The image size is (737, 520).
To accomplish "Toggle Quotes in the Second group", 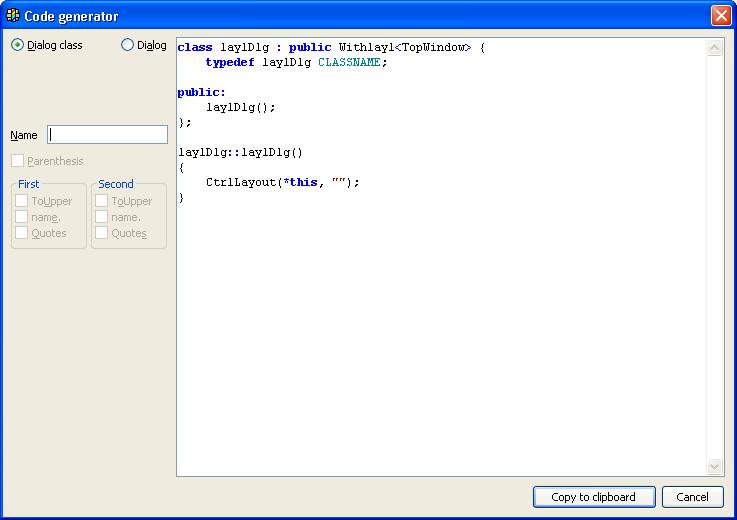I will click(x=101, y=233).
